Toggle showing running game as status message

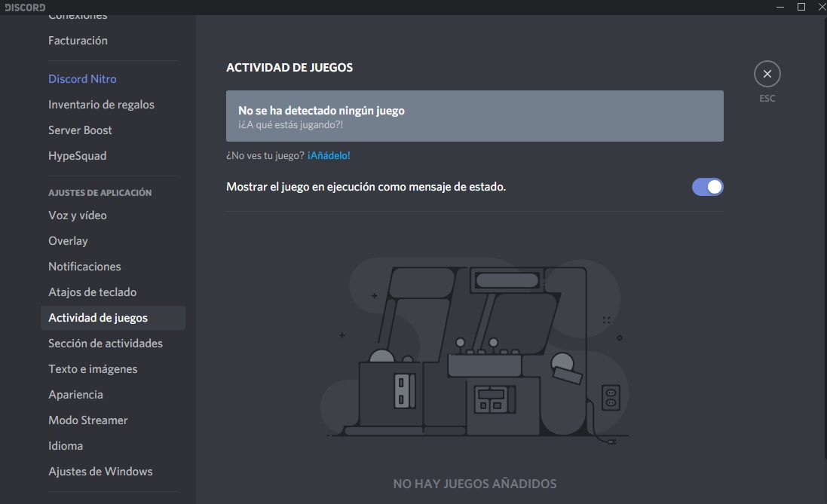(707, 187)
